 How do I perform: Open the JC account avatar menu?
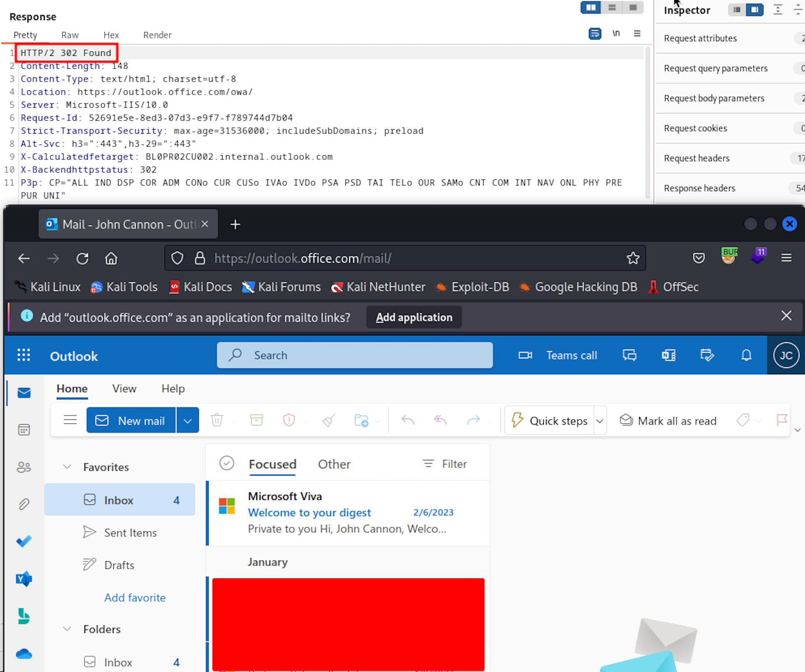[786, 355]
